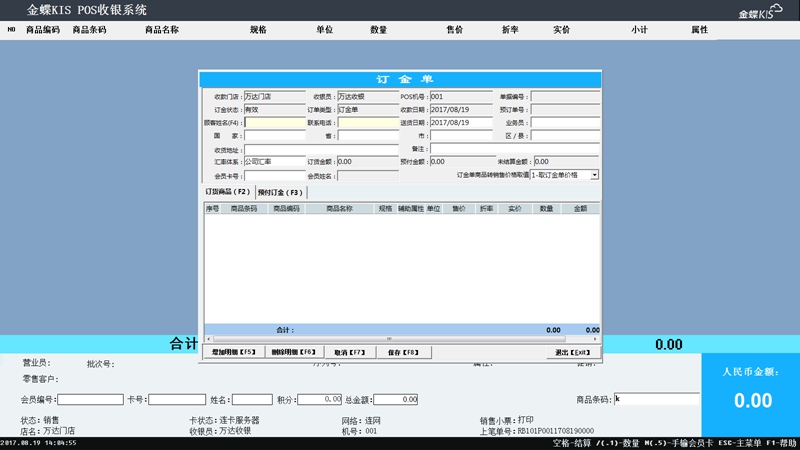Click the Kingdee KIS cloud logo

(x=759, y=13)
